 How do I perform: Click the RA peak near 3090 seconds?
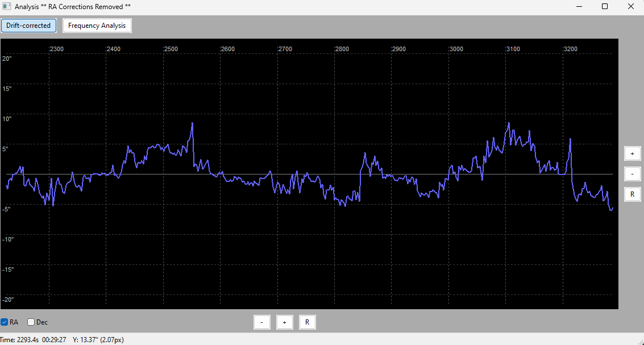click(x=509, y=123)
